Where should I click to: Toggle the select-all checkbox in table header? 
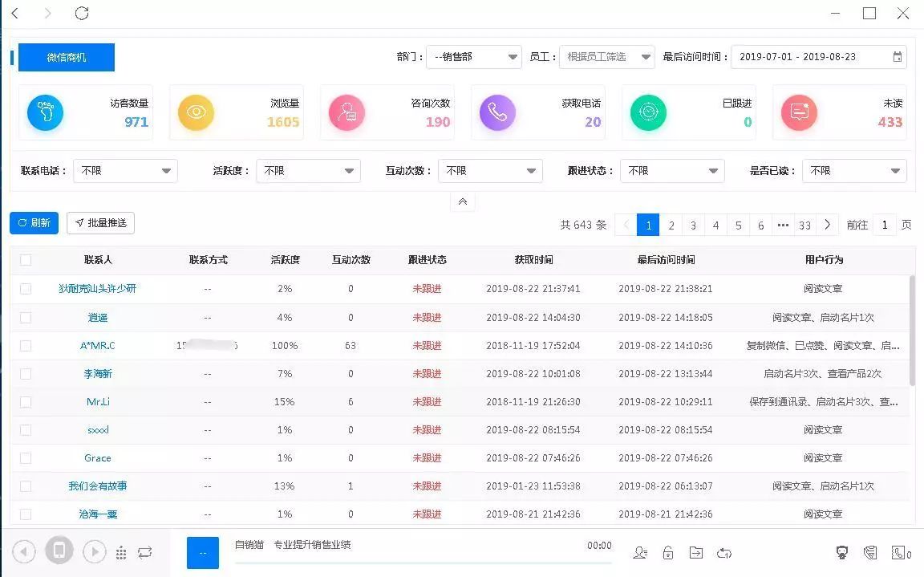pos(26,260)
